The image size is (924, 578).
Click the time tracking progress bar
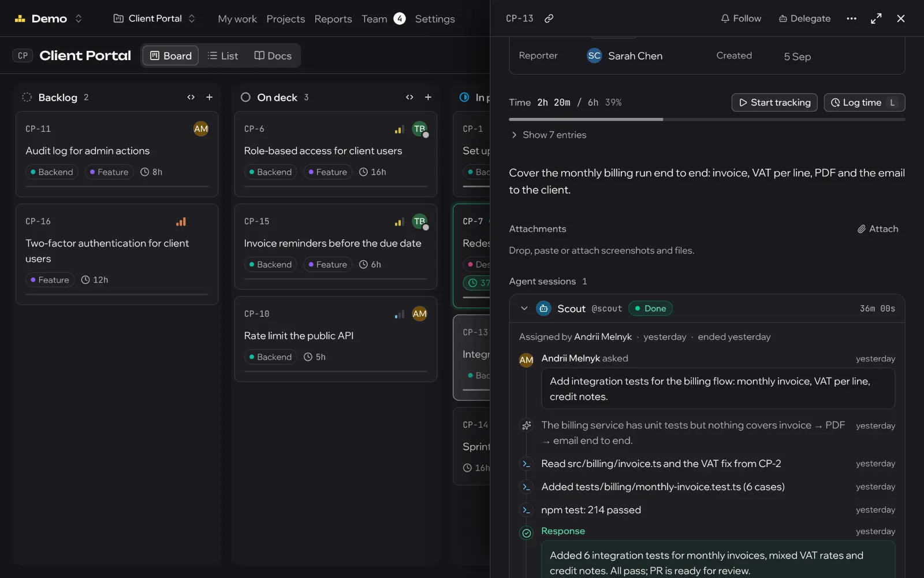point(707,120)
